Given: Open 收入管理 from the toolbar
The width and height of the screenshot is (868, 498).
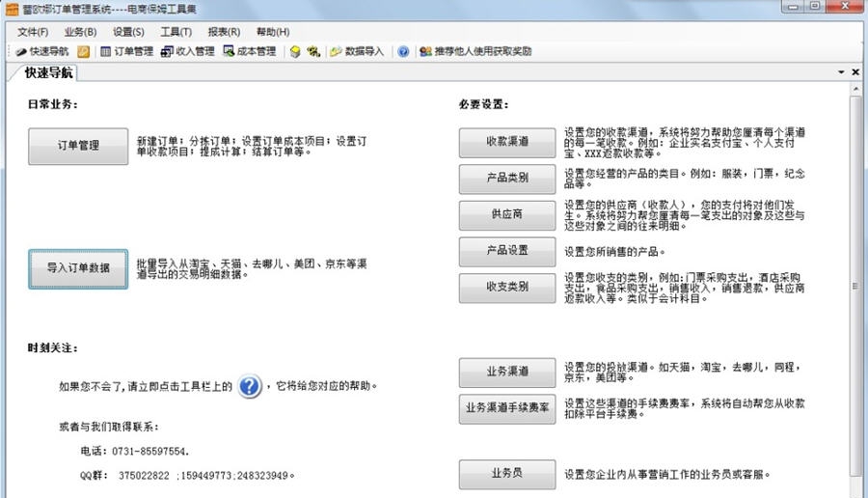Looking at the screenshot, I should point(188,51).
